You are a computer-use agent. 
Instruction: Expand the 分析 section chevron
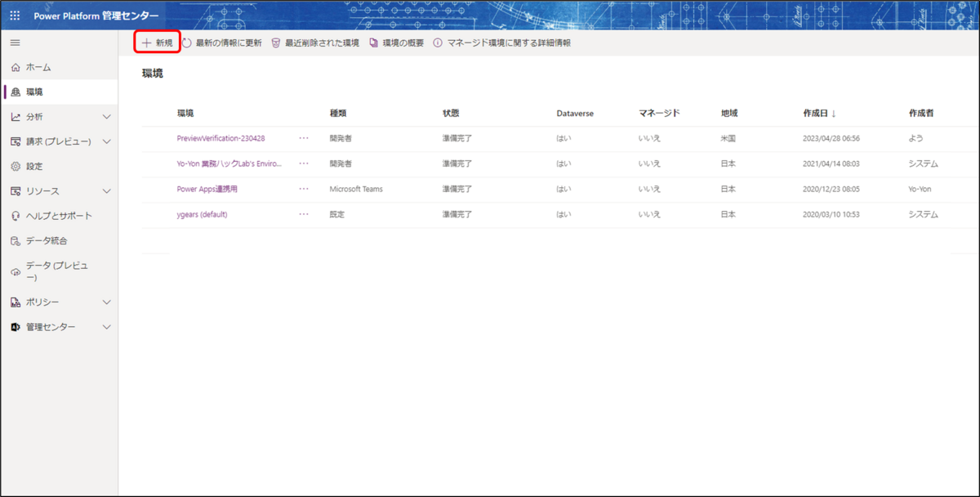click(106, 117)
